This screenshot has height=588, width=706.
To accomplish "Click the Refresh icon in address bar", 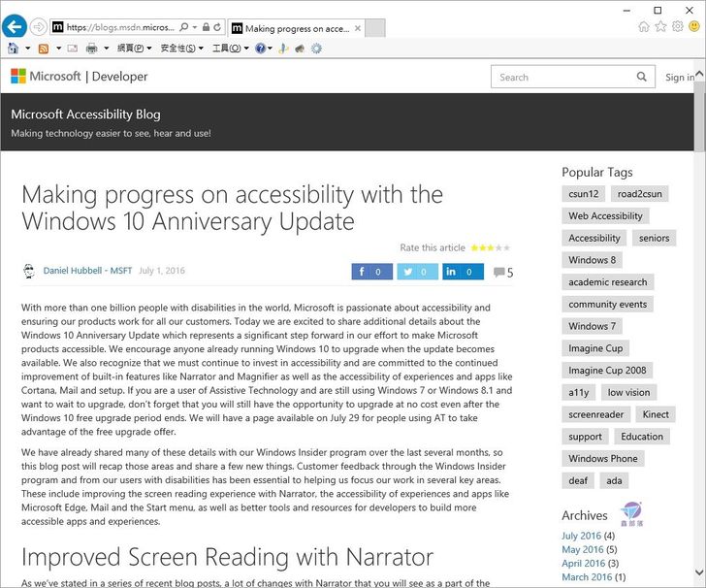I will [215, 27].
